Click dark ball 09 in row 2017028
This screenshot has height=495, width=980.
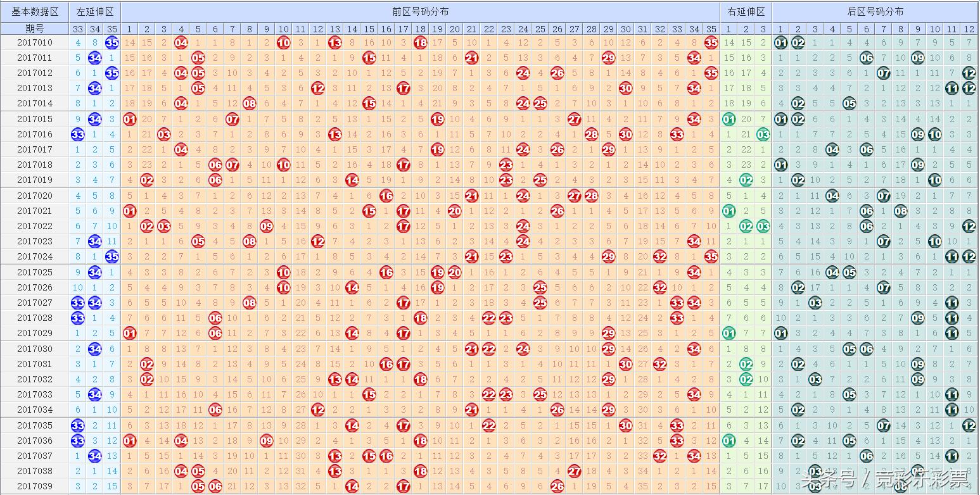coord(918,318)
